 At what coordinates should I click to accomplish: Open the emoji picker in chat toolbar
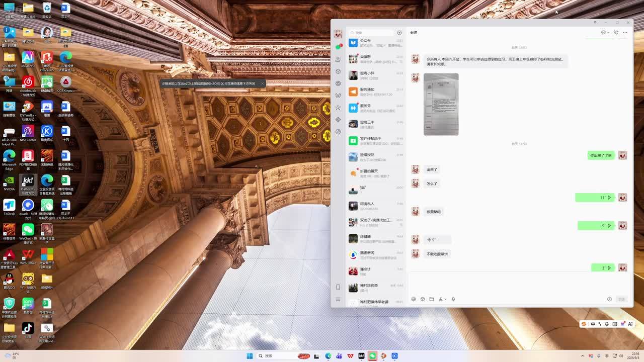tap(414, 299)
